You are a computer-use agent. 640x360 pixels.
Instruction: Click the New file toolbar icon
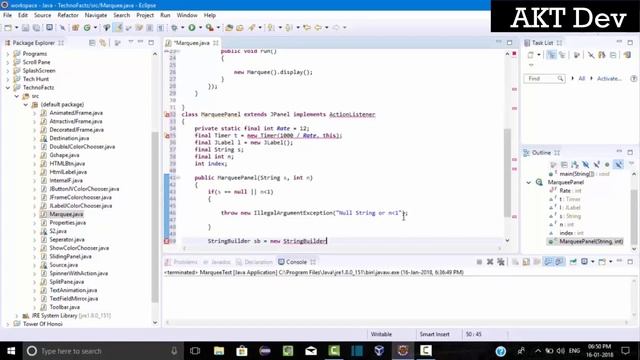point(8,27)
